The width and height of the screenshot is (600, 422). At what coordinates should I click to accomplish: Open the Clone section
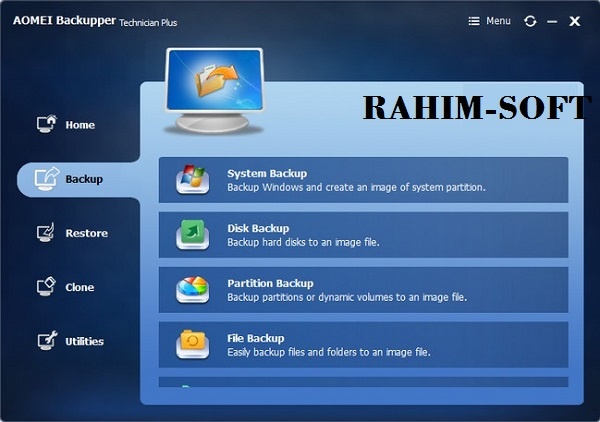[65, 287]
